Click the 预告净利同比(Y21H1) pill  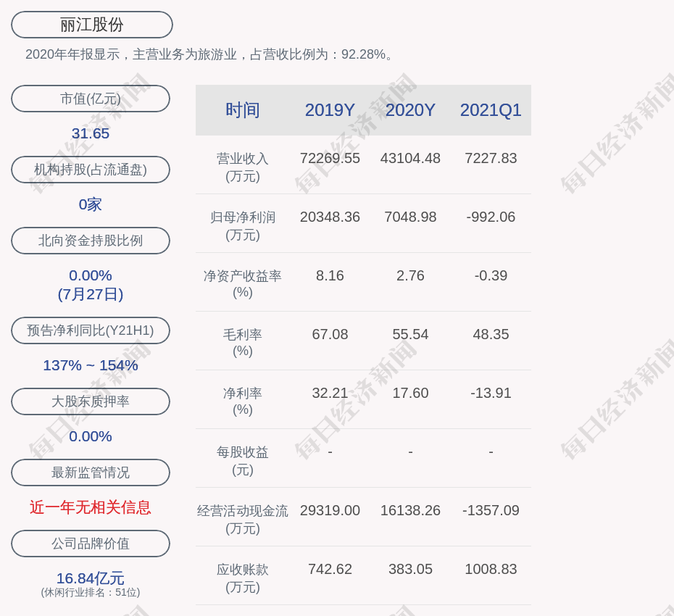click(91, 330)
